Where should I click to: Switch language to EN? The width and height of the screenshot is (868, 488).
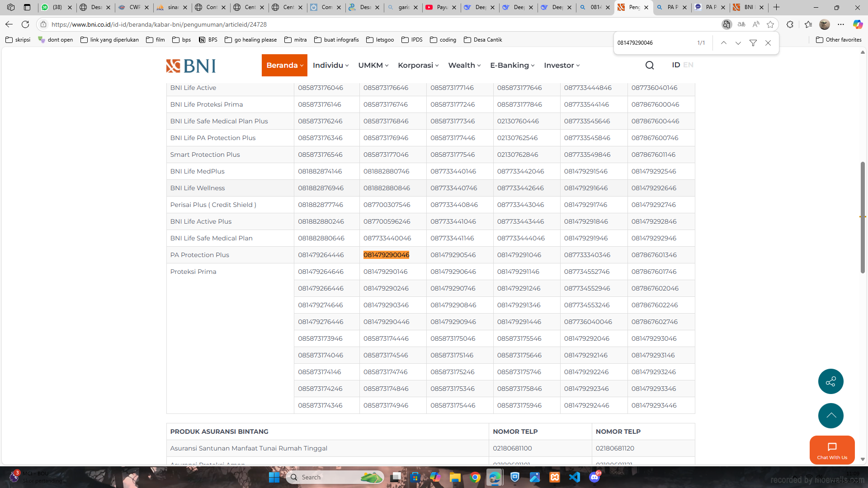coord(688,65)
